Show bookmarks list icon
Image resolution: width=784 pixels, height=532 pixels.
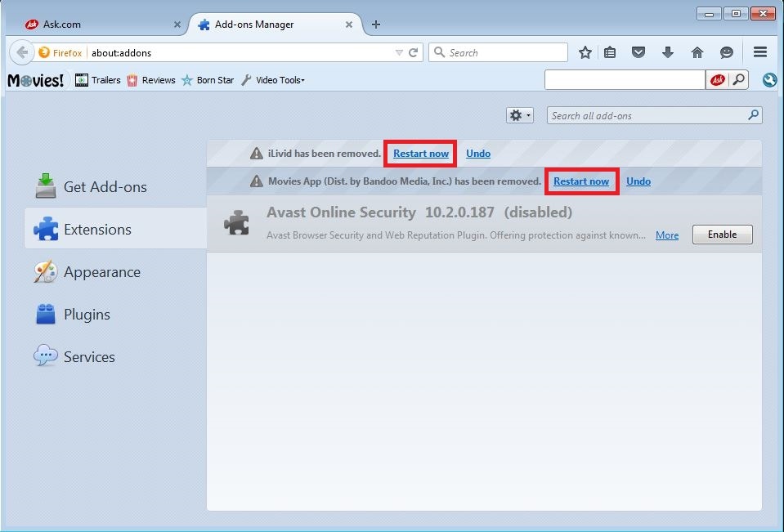pyautogui.click(x=610, y=52)
